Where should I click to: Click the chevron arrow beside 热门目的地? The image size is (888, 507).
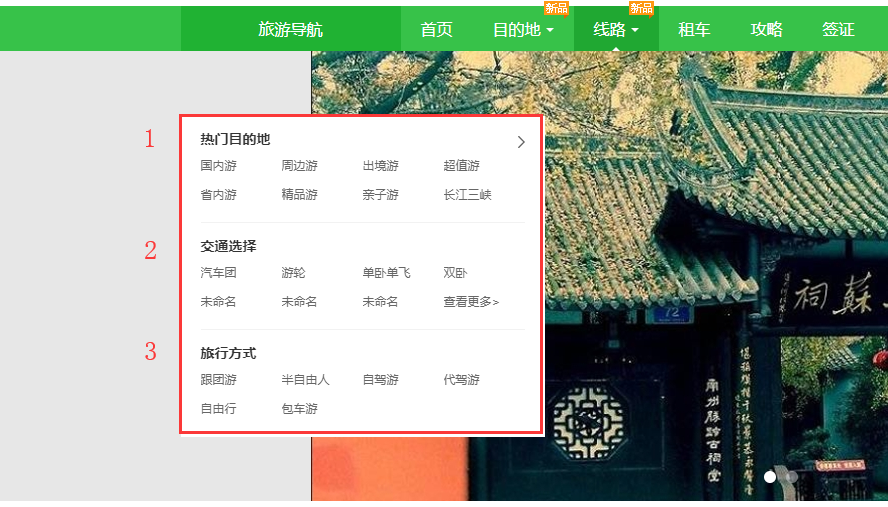[521, 142]
